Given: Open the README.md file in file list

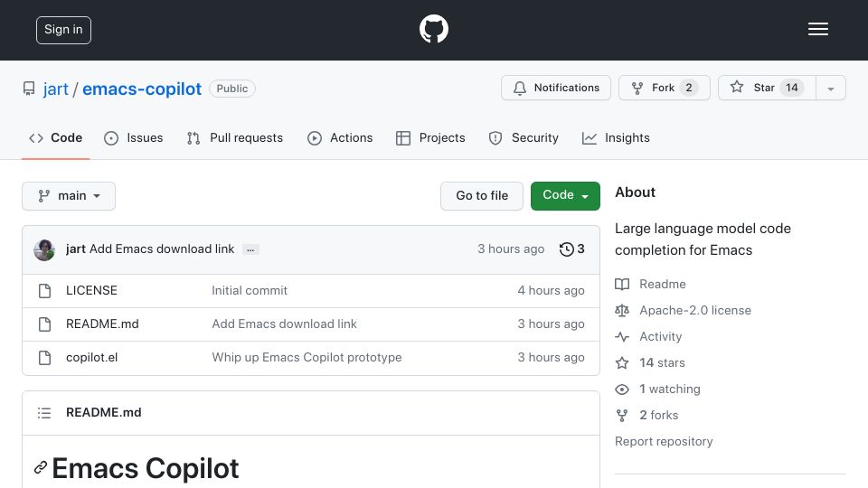Looking at the screenshot, I should tap(102, 324).
